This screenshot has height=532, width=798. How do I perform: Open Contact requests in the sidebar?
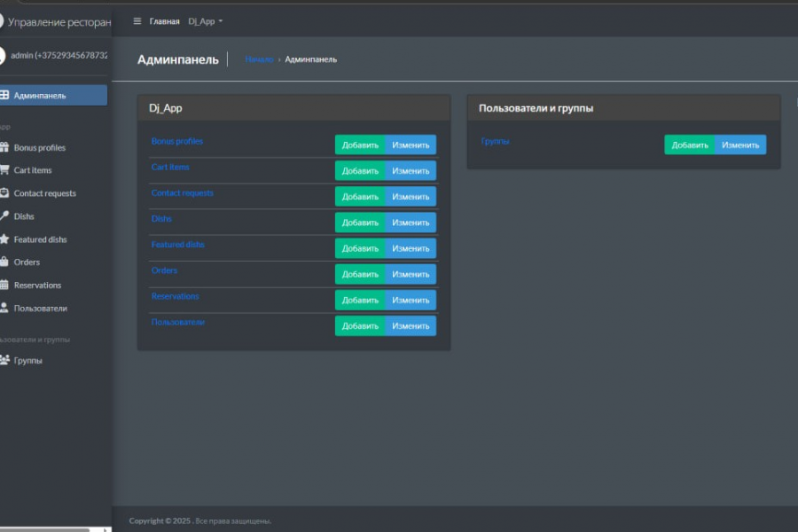click(45, 193)
